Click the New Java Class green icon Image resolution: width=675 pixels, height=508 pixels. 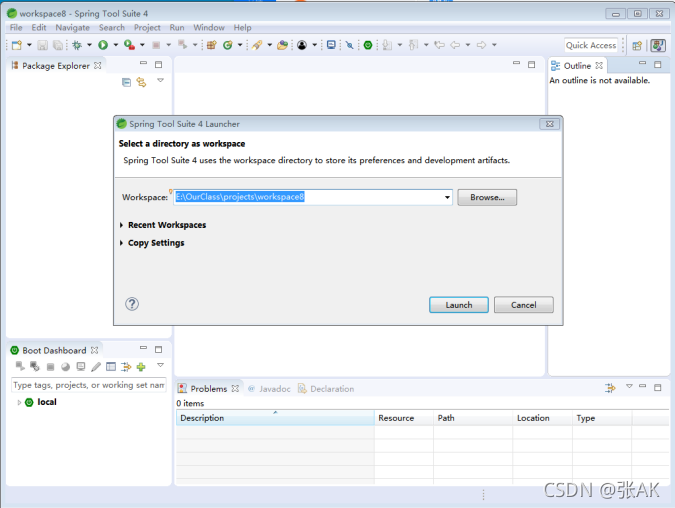tap(228, 45)
